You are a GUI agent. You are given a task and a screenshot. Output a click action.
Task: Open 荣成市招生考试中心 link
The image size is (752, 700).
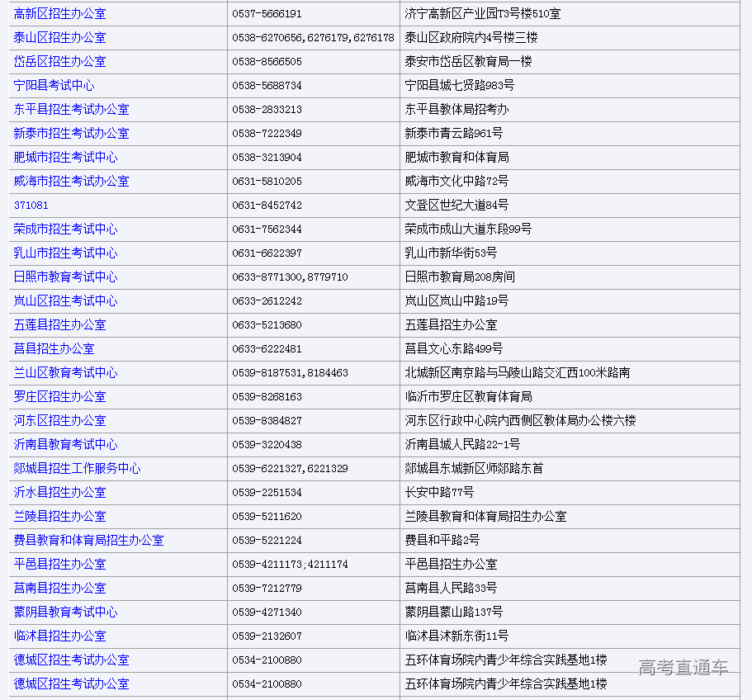(65, 229)
